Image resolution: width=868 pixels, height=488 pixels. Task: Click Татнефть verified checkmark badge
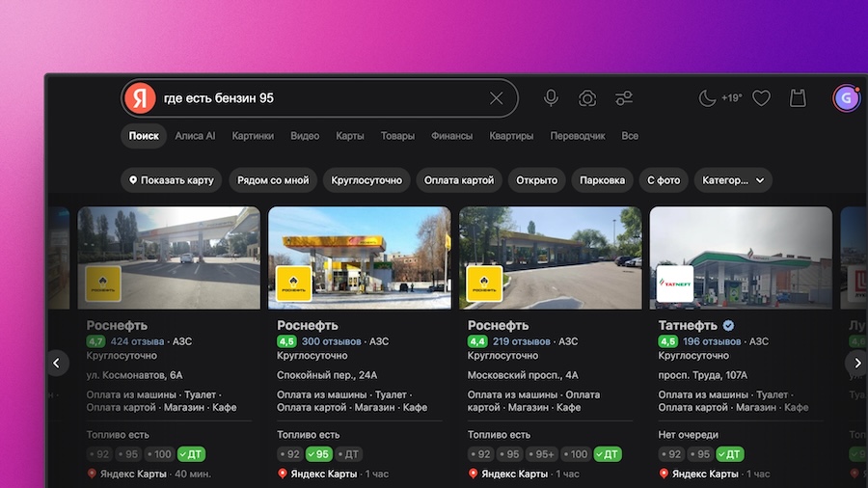point(728,325)
